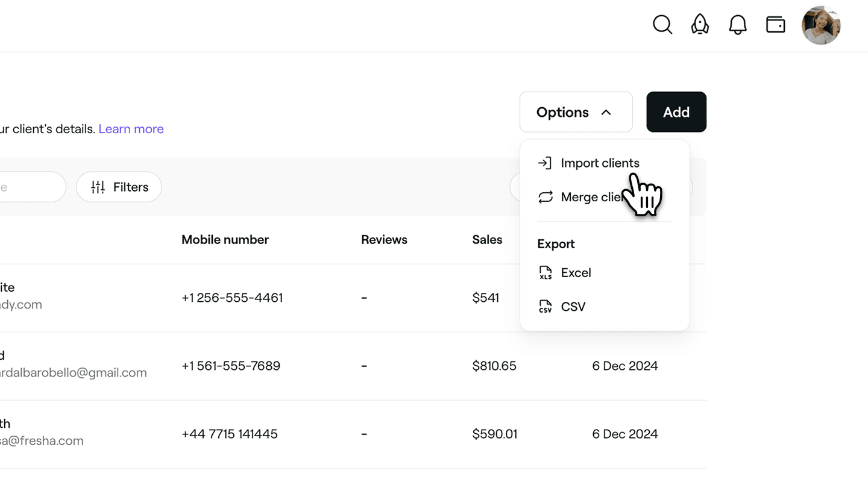The image size is (868, 482).
Task: Click the Sales column header
Action: [487, 240]
